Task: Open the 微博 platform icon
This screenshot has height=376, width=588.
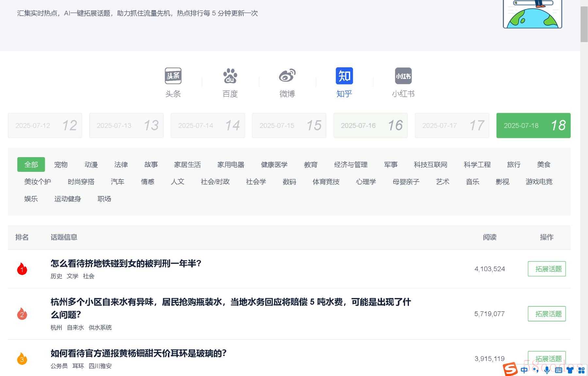Action: click(287, 76)
